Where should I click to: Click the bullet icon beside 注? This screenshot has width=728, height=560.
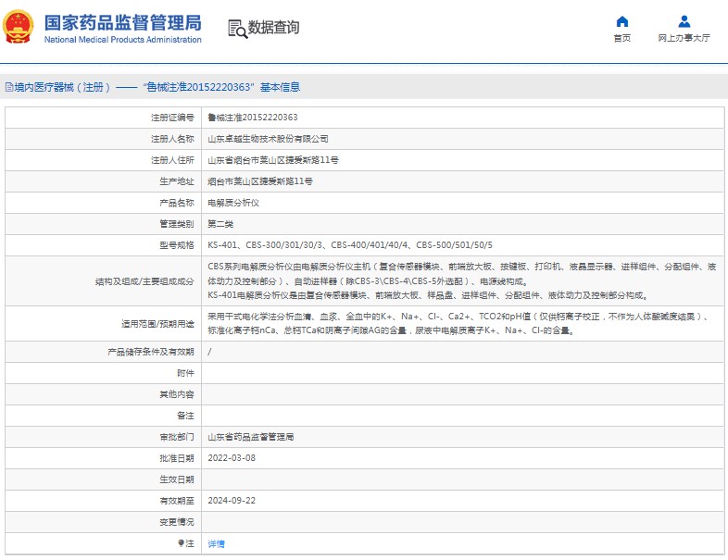pyautogui.click(x=181, y=542)
